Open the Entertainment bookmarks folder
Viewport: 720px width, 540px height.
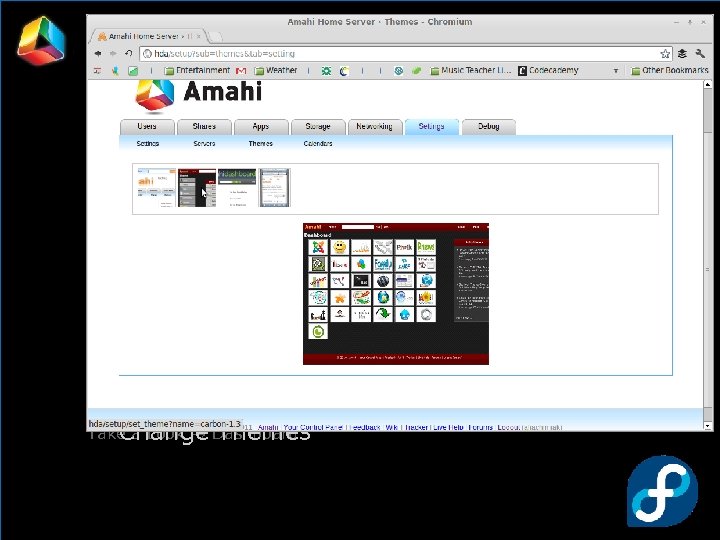pos(197,70)
